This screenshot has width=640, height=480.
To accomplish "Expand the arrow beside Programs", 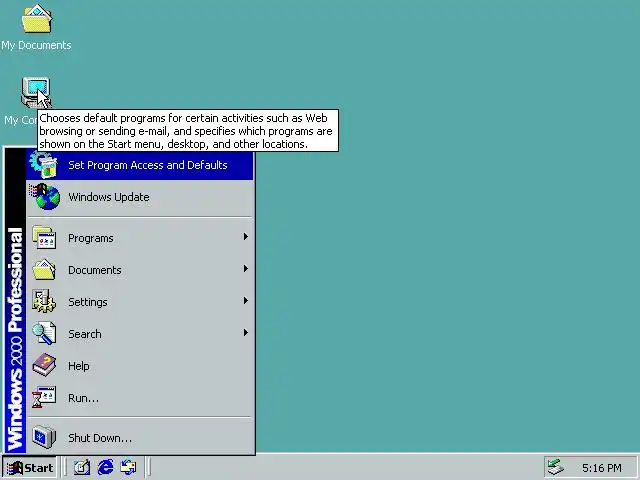I will click(245, 237).
